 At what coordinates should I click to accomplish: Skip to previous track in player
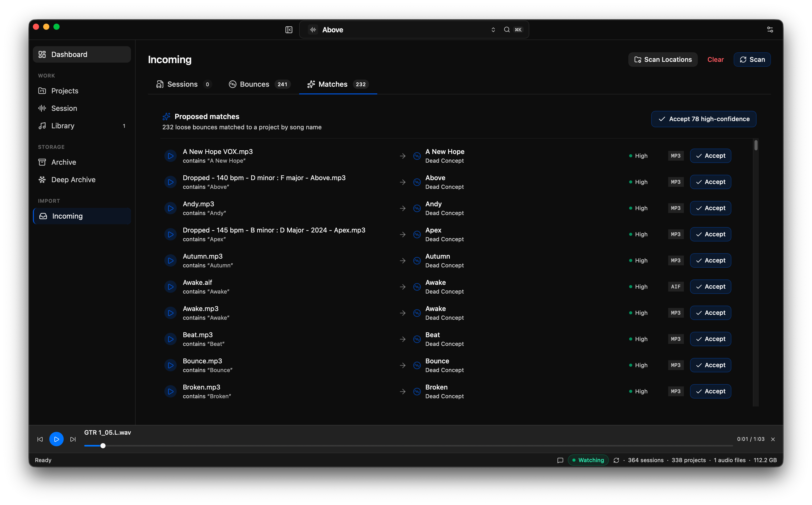40,439
